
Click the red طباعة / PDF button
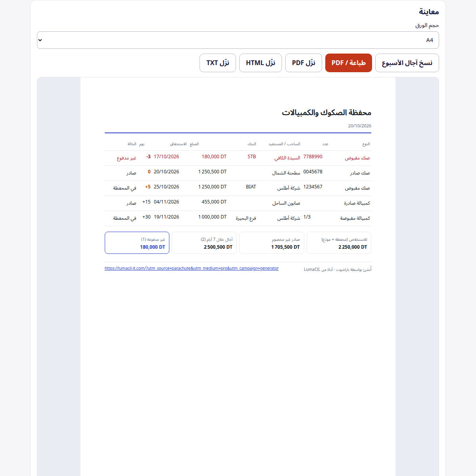point(349,63)
